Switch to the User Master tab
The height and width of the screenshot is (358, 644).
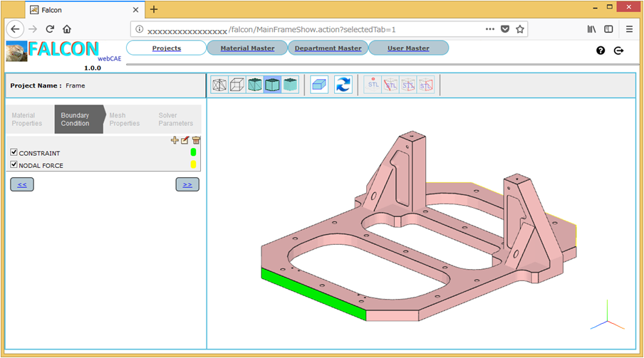[408, 48]
